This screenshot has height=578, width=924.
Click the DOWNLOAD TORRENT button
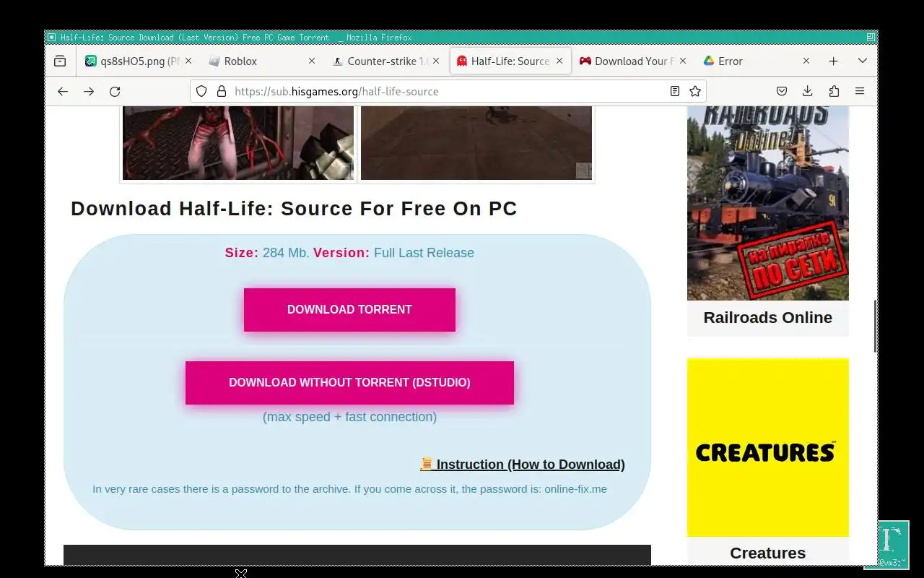[349, 310]
